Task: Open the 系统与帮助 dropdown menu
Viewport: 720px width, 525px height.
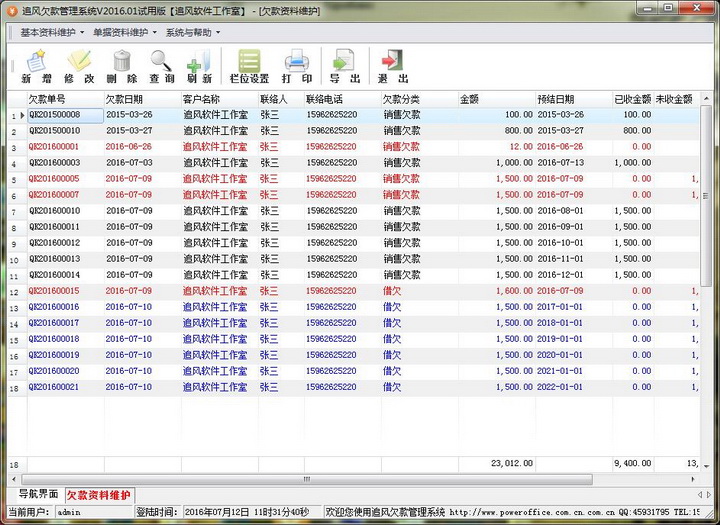Action: coord(193,32)
